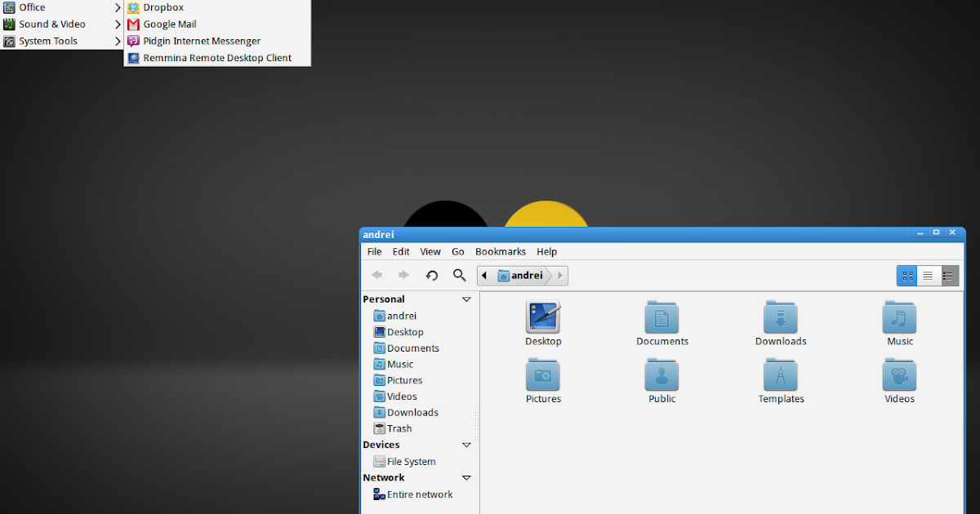Collapse the Network section
This screenshot has width=980, height=514.
coord(466,477)
